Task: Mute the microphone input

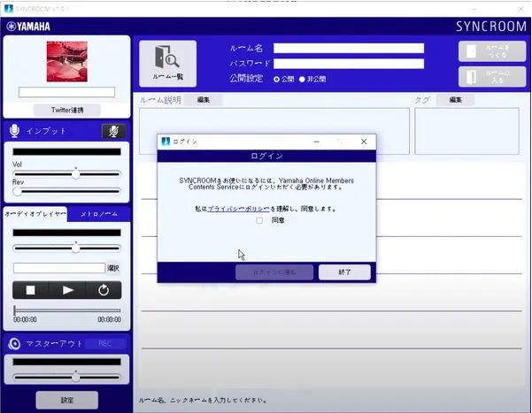Action: (113, 131)
